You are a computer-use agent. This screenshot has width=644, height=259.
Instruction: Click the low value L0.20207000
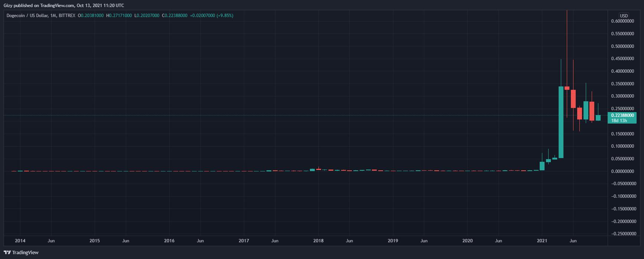point(147,16)
